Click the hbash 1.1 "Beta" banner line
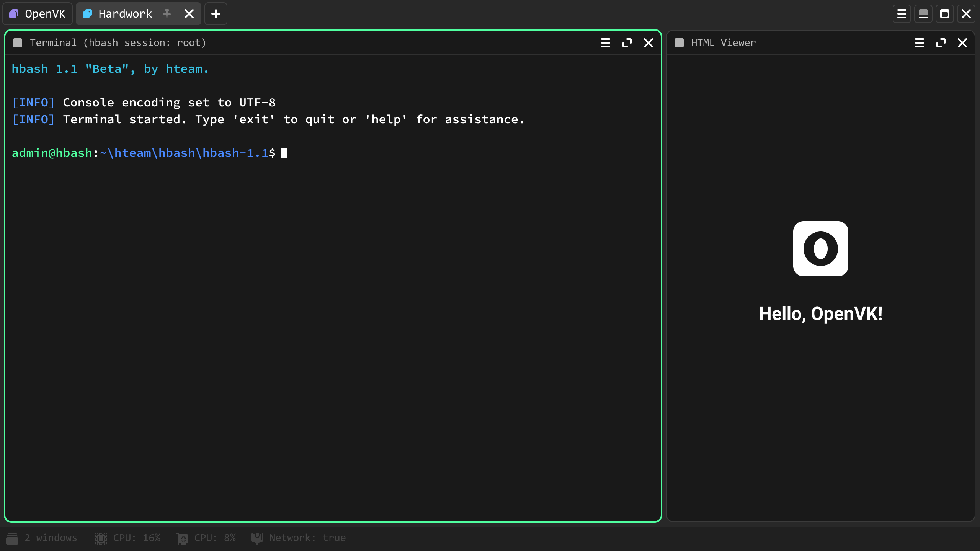 pyautogui.click(x=110, y=69)
